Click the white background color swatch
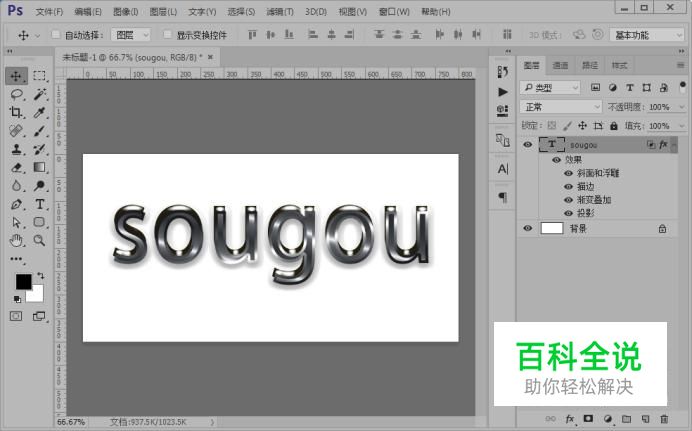 pos(38,296)
